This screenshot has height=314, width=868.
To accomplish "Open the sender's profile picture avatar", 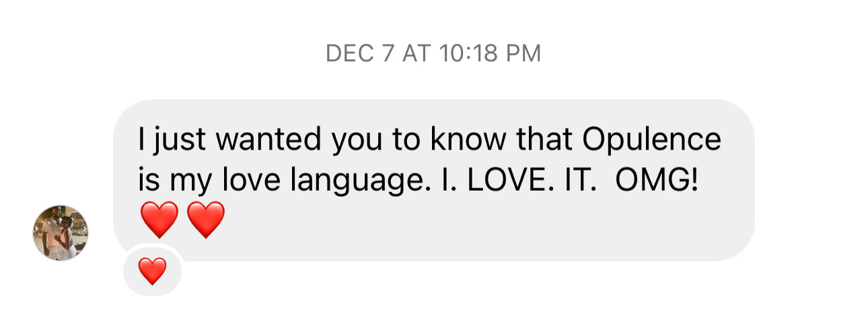I will pyautogui.click(x=61, y=232).
